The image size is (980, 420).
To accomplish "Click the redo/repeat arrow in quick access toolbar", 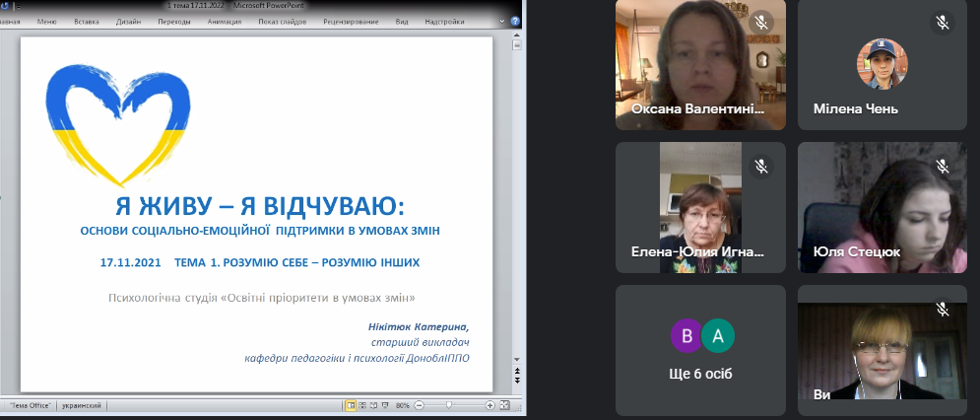I will (4, 6).
